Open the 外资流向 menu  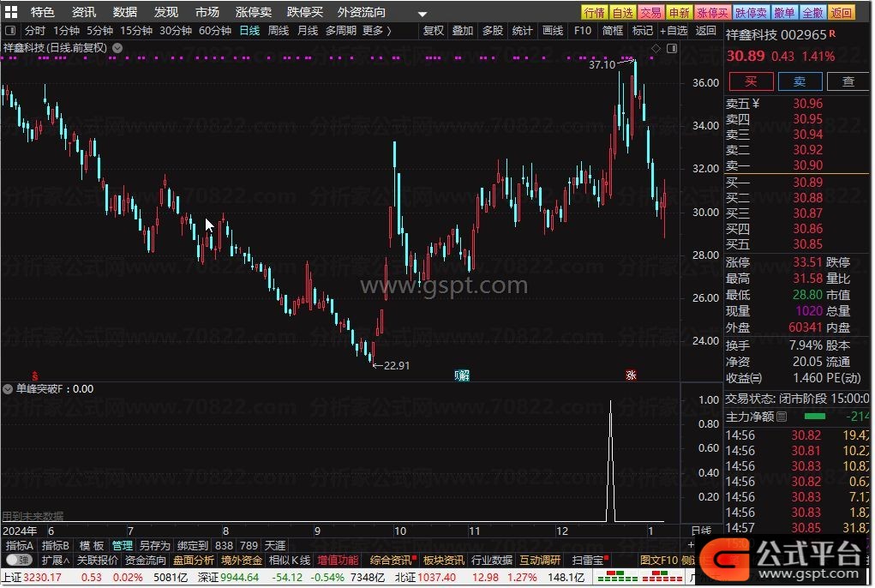[361, 12]
